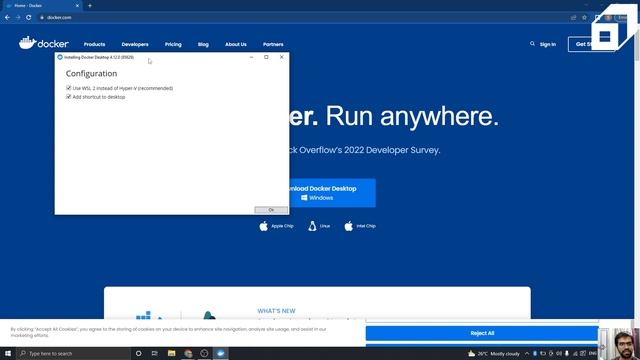Open the Sign In link
The width and height of the screenshot is (640, 360).
click(x=548, y=44)
